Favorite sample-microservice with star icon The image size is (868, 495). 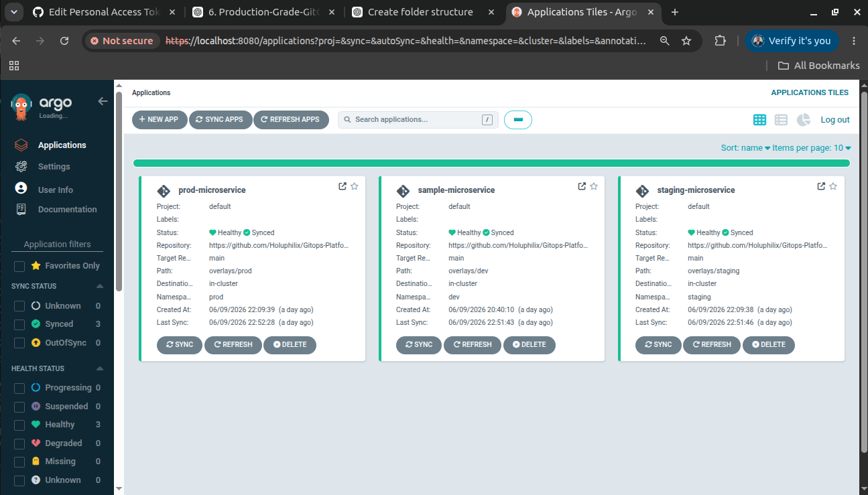click(x=594, y=186)
